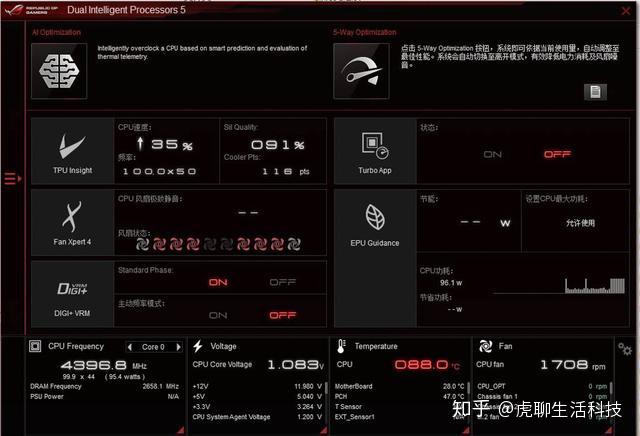Click the ROG logo in title bar
This screenshot has width=640, height=436.
pyautogui.click(x=32, y=10)
